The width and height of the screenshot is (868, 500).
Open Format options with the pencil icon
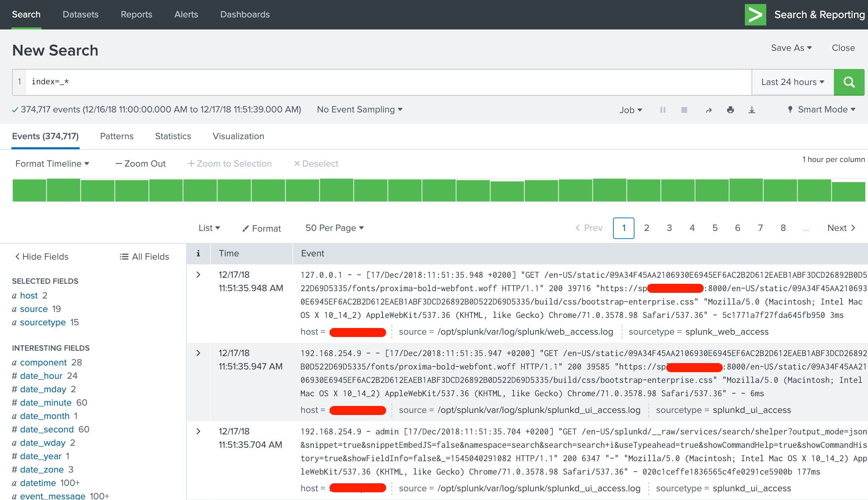261,228
